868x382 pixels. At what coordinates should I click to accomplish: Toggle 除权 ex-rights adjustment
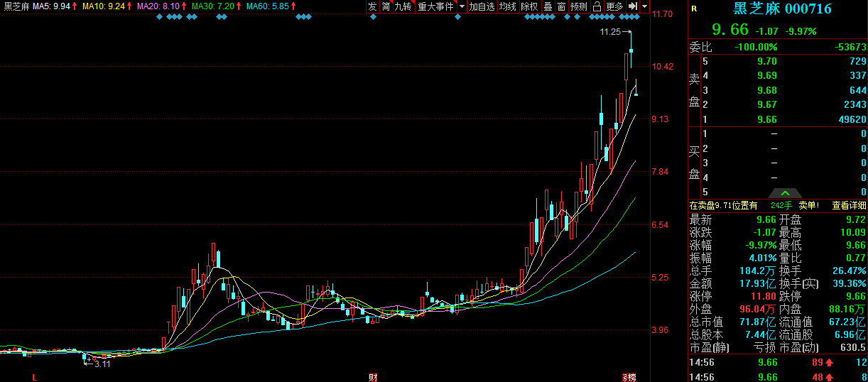click(529, 6)
